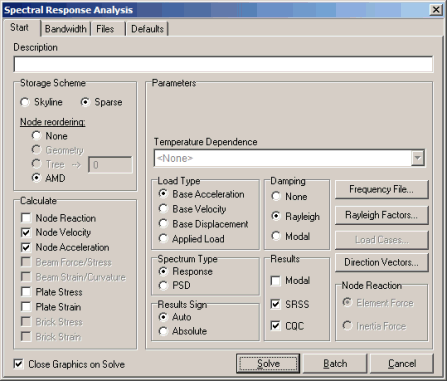The image size is (447, 381).
Task: Open Rayleigh Factors settings
Action: [x=381, y=215]
